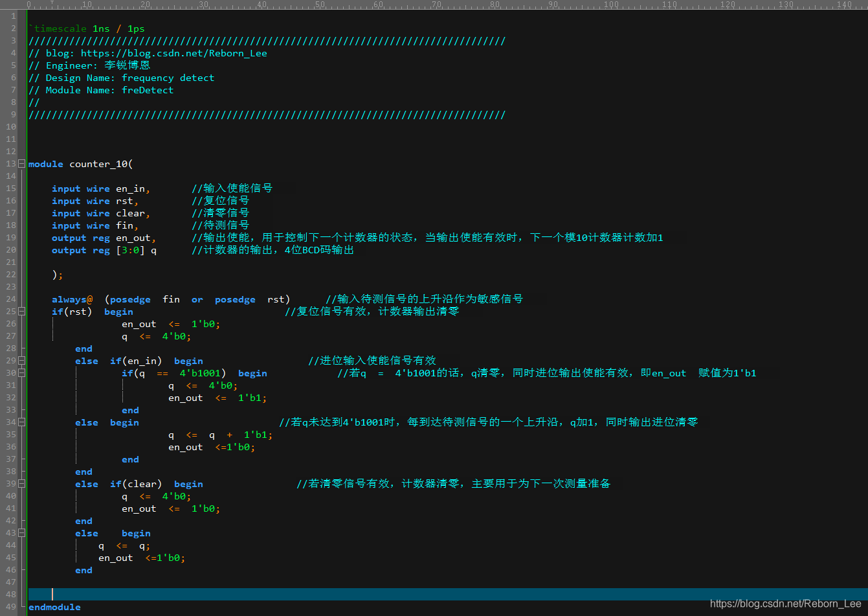Click the [3:0] bit range on line 20
This screenshot has height=616, width=868.
pos(130,250)
